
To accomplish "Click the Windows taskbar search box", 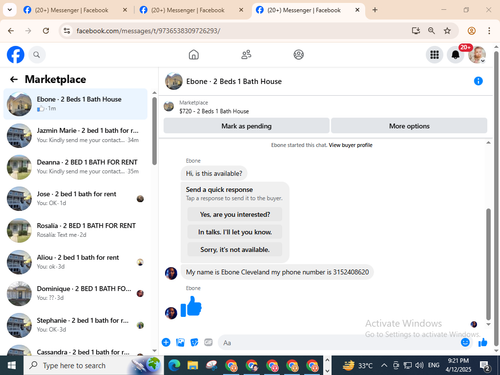I will [93, 365].
